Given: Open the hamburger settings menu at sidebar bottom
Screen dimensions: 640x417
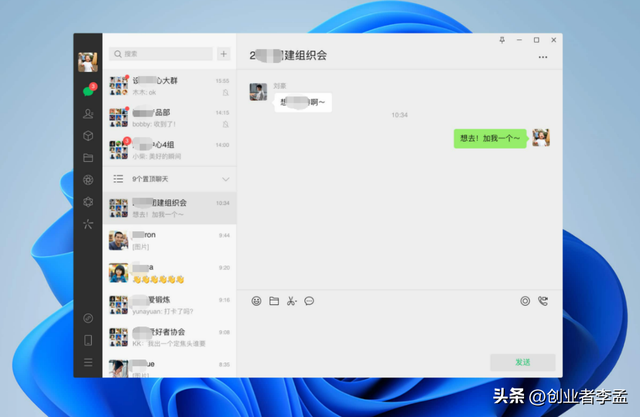Looking at the screenshot, I should point(88,362).
